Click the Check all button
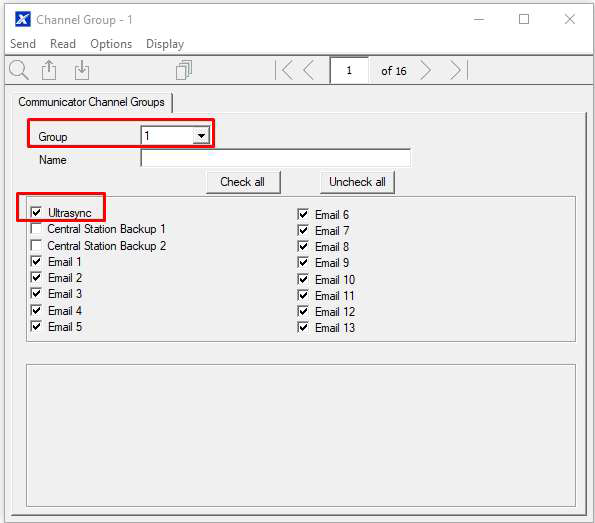Viewport: 595px width, 523px height. click(243, 182)
